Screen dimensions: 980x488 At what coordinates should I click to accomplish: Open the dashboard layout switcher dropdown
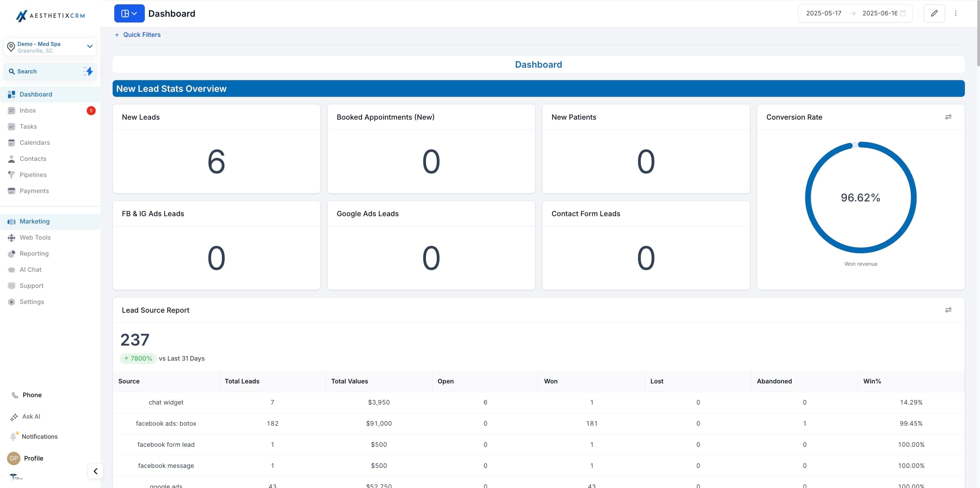[129, 13]
